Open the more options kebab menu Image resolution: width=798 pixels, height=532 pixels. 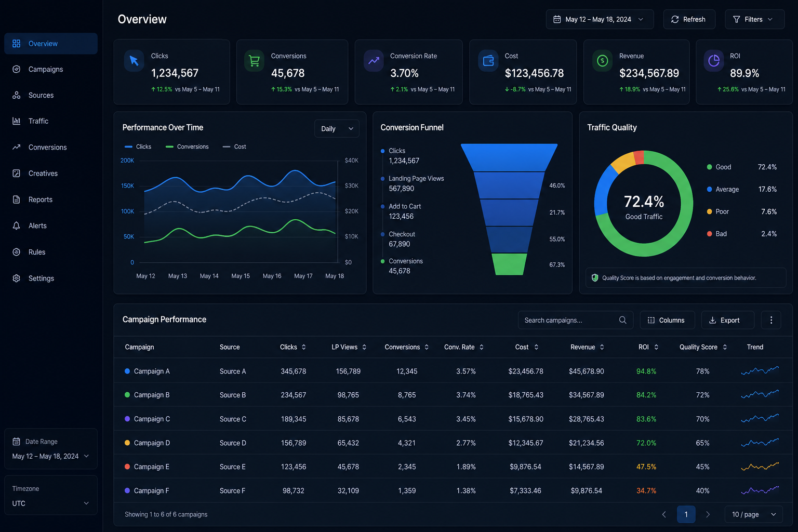(x=771, y=320)
